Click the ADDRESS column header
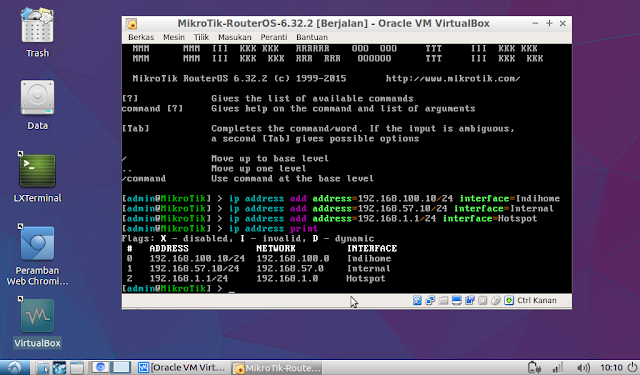Image resolution: width=640 pixels, height=375 pixels. pyautogui.click(x=169, y=249)
